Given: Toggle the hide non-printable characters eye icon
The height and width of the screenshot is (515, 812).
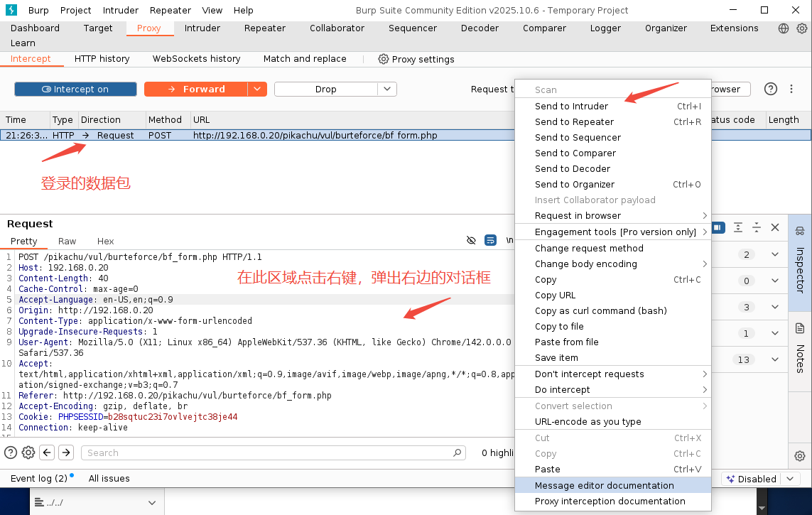Looking at the screenshot, I should (471, 240).
